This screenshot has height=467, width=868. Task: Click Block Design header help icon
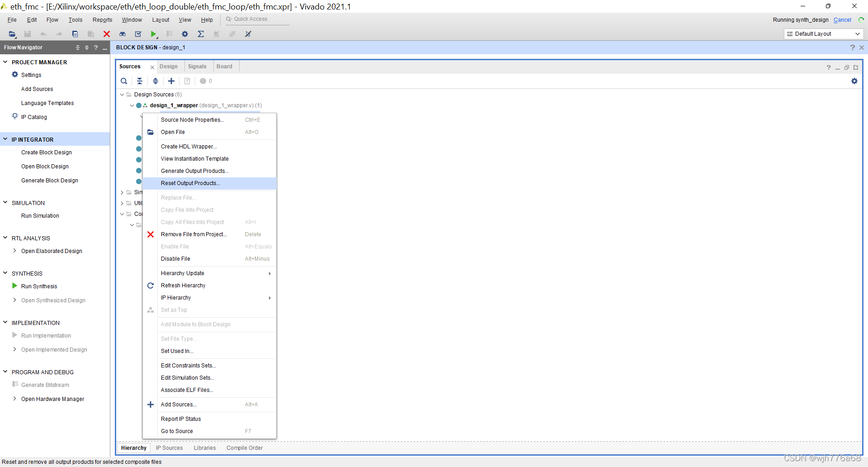853,48
